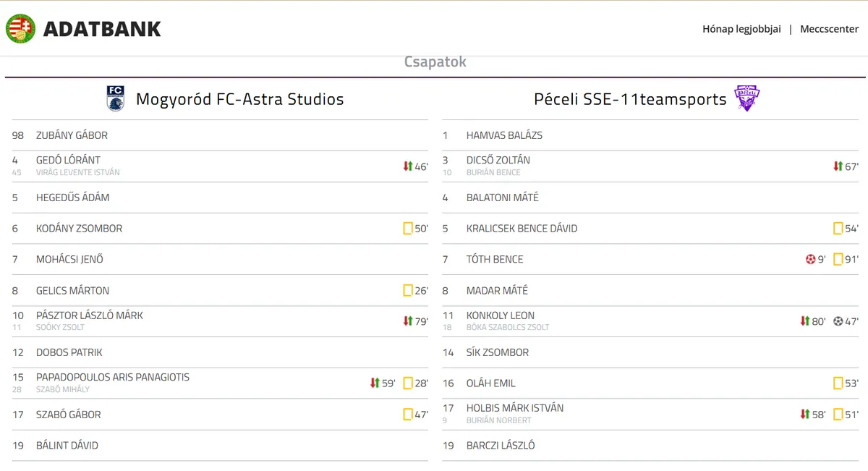
Task: Click Kodány Zsombor's yellow card icon
Action: coord(408,229)
